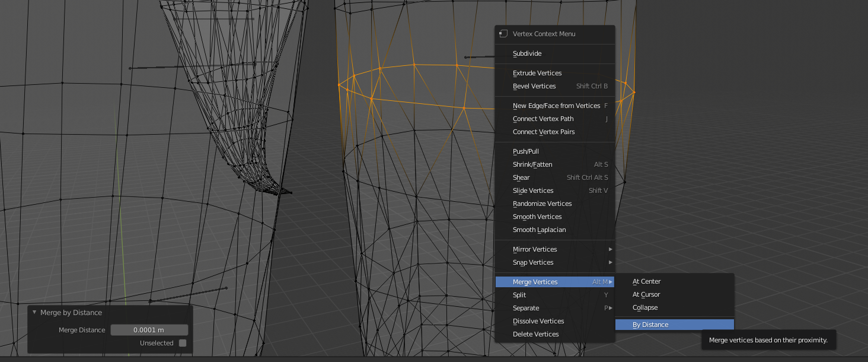This screenshot has height=362, width=868.
Task: Merge vertices At Cursor
Action: (x=675, y=294)
